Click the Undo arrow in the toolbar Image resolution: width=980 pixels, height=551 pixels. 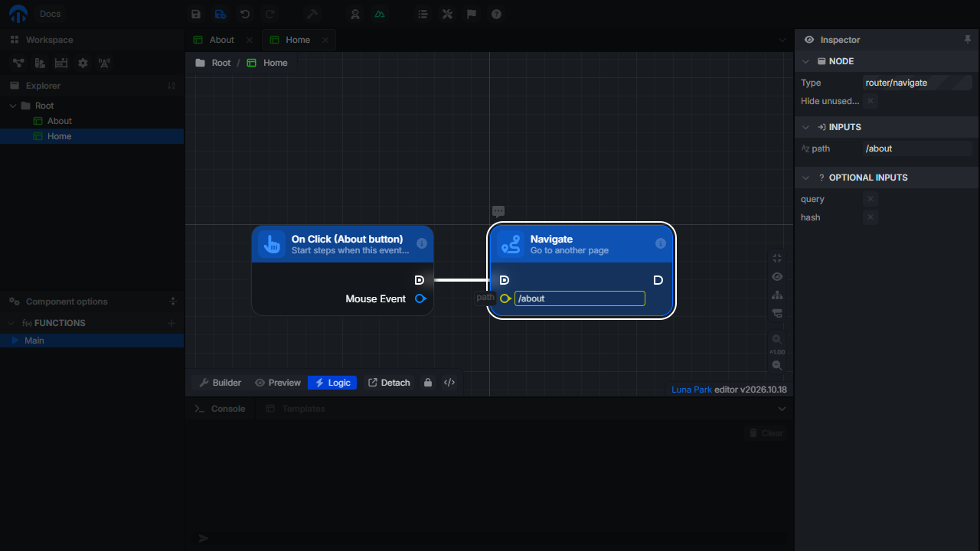(245, 14)
